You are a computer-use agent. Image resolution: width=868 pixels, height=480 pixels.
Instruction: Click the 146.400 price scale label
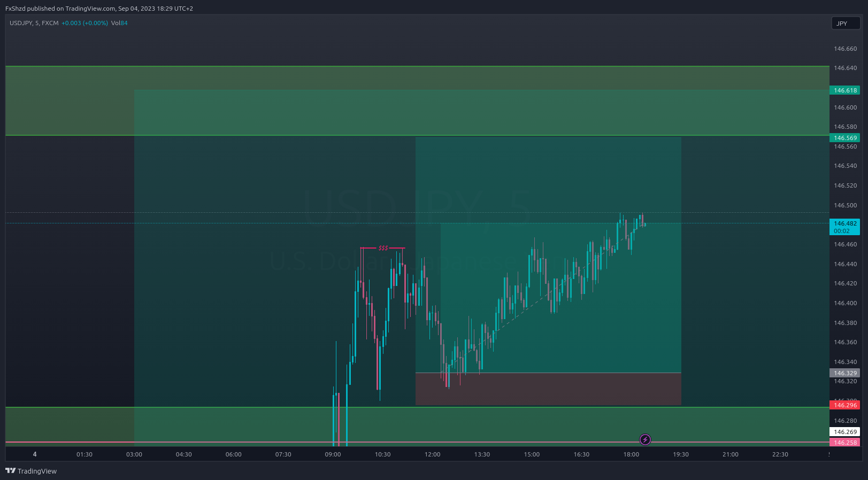(845, 303)
